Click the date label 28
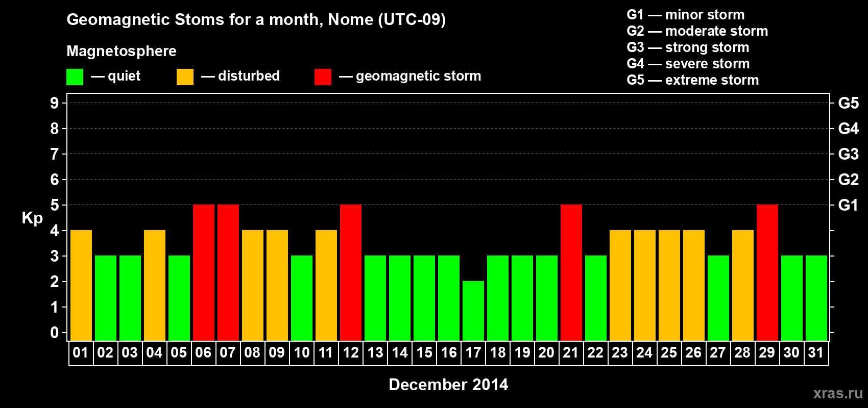 pos(742,352)
